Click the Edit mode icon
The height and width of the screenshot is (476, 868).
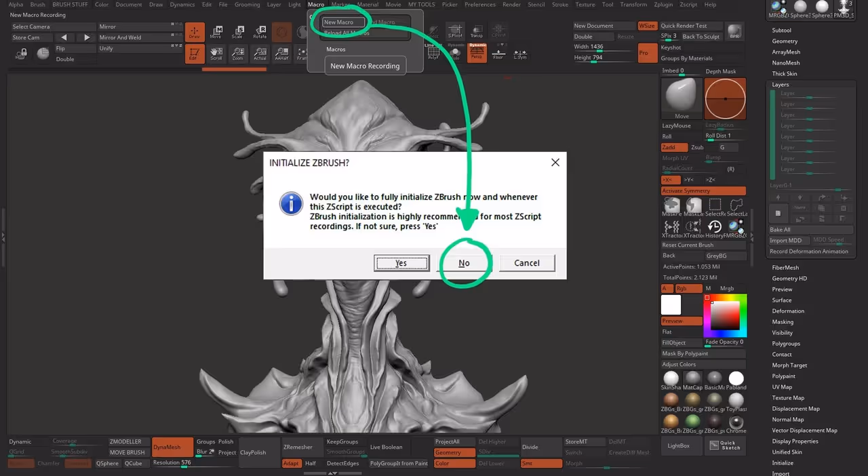[x=195, y=54]
